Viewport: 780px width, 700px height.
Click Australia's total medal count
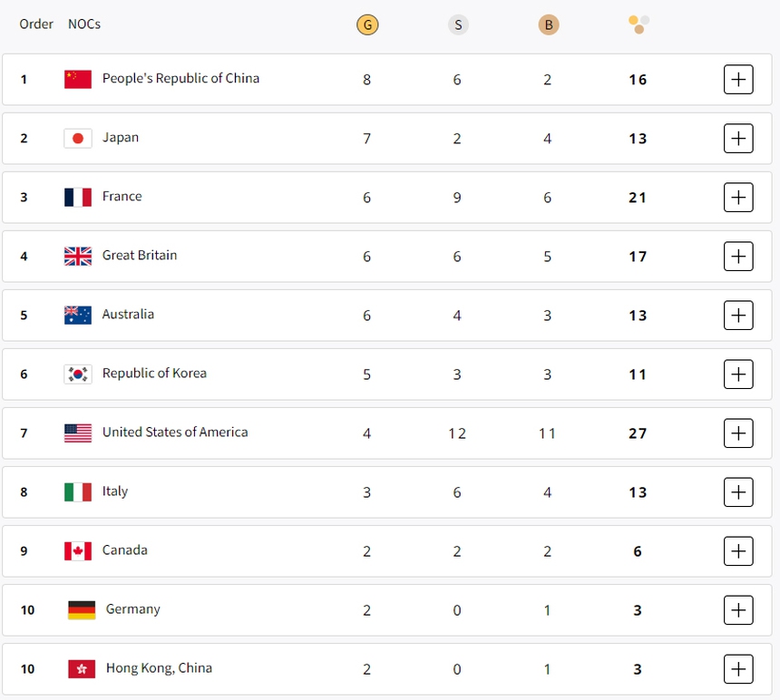(x=638, y=315)
